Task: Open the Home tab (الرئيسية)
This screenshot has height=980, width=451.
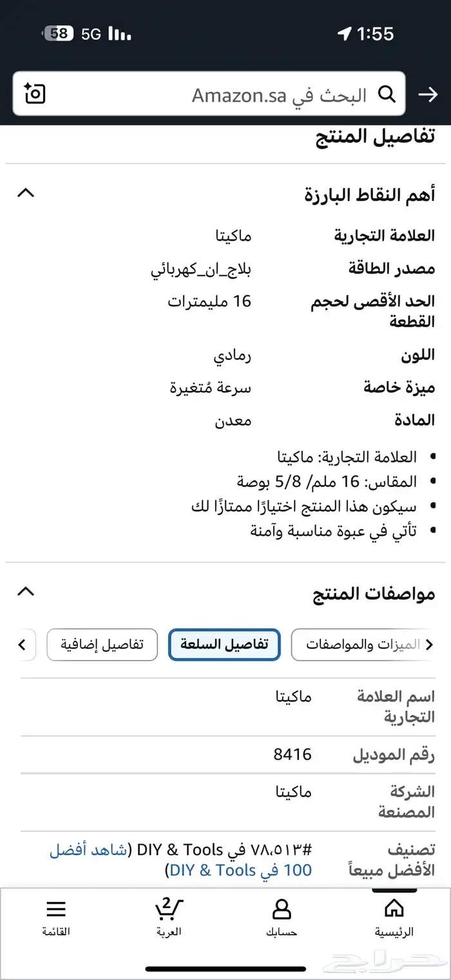Action: point(394,917)
